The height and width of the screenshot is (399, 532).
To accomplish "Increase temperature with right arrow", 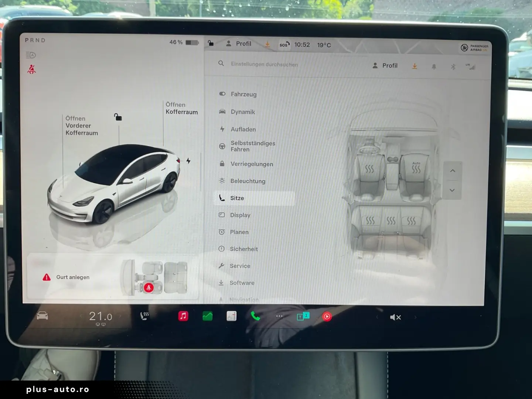I will (120, 316).
